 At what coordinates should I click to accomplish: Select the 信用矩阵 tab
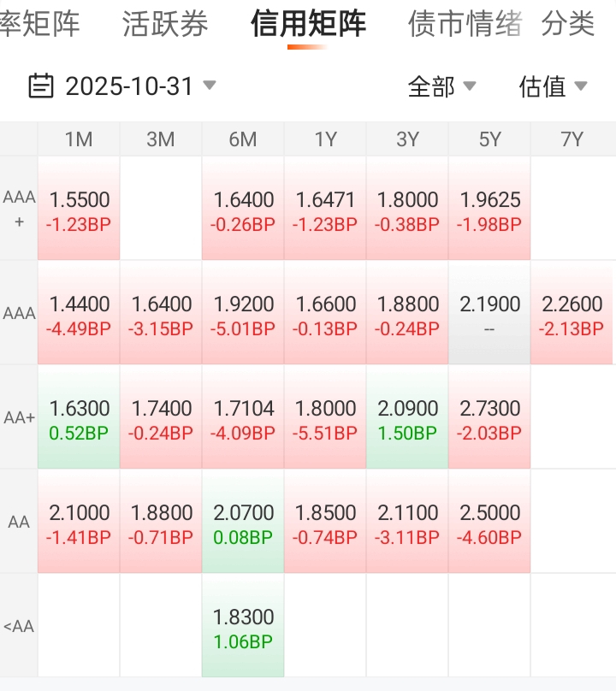pos(308,24)
